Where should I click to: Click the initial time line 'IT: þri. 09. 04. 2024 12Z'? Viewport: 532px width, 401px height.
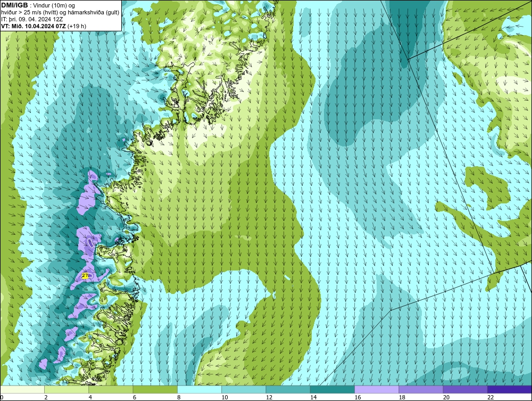tap(32, 19)
